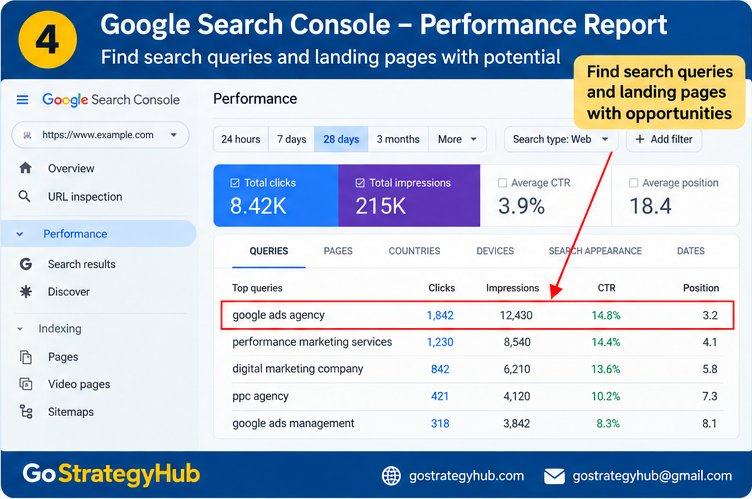The width and height of the screenshot is (752, 499).
Task: Sort by the CTR column header
Action: coord(607,288)
